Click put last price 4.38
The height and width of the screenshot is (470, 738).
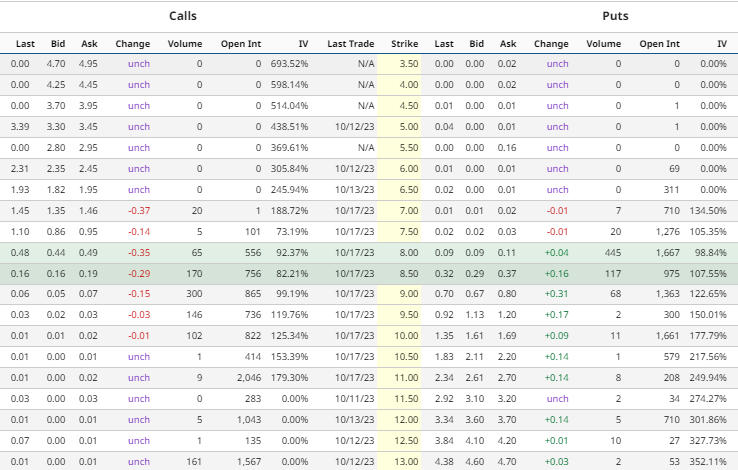tap(444, 462)
